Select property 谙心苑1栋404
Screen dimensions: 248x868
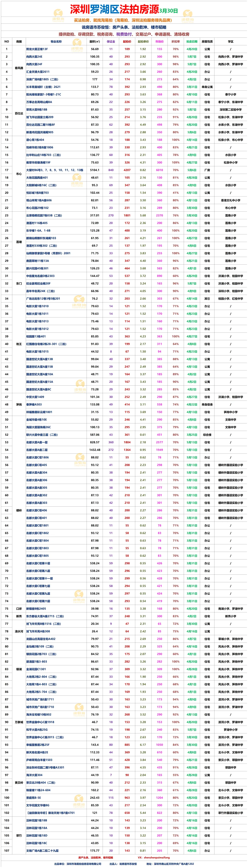pyautogui.click(x=35, y=139)
